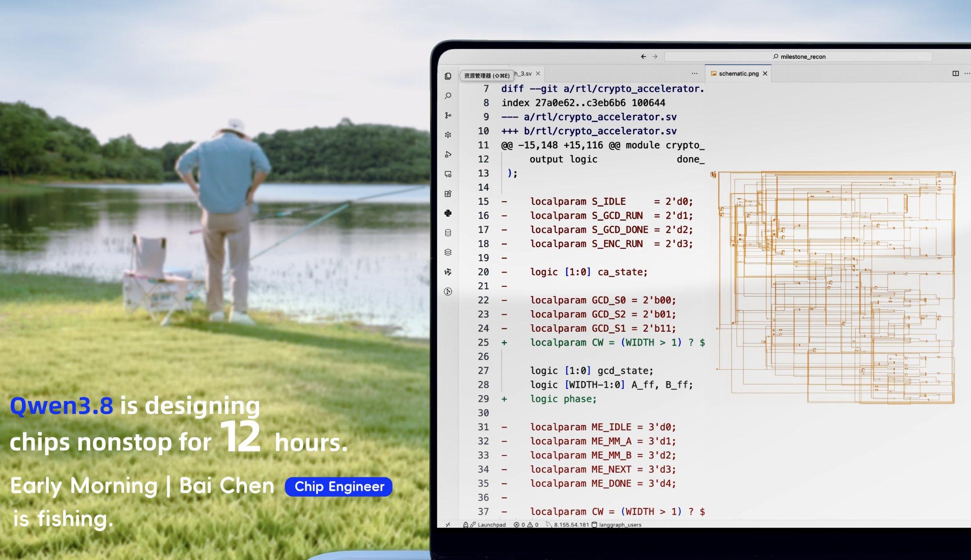The width and height of the screenshot is (971, 560).
Task: Click the milestone_recon search field
Action: point(798,57)
